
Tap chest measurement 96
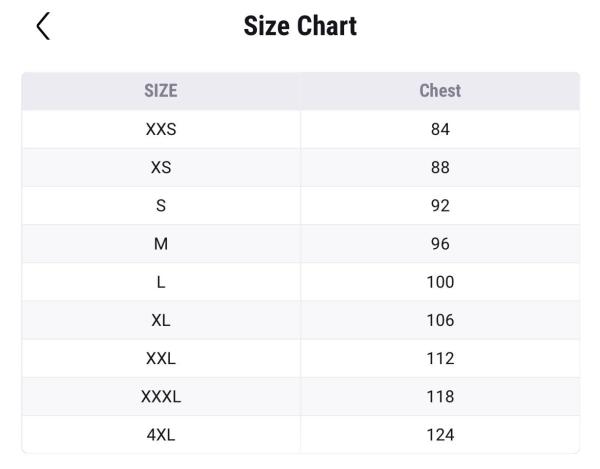(440, 244)
